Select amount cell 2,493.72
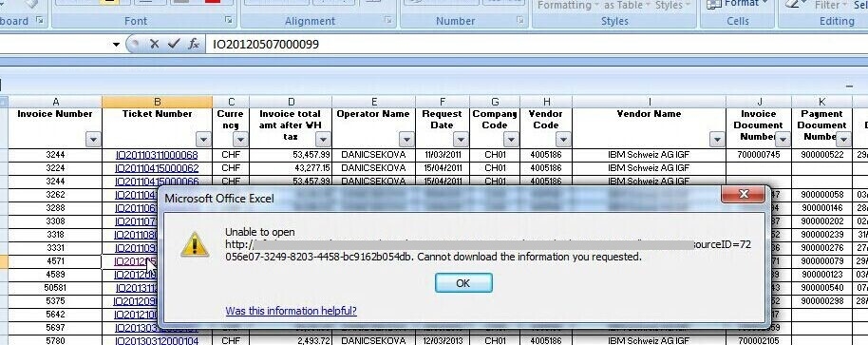This screenshot has width=868, height=345. coord(291,340)
